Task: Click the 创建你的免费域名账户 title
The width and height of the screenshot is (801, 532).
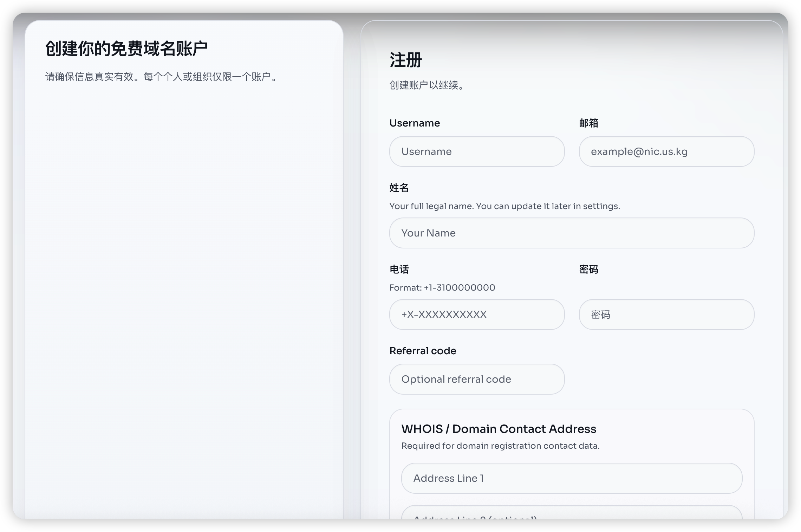Action: click(x=126, y=48)
